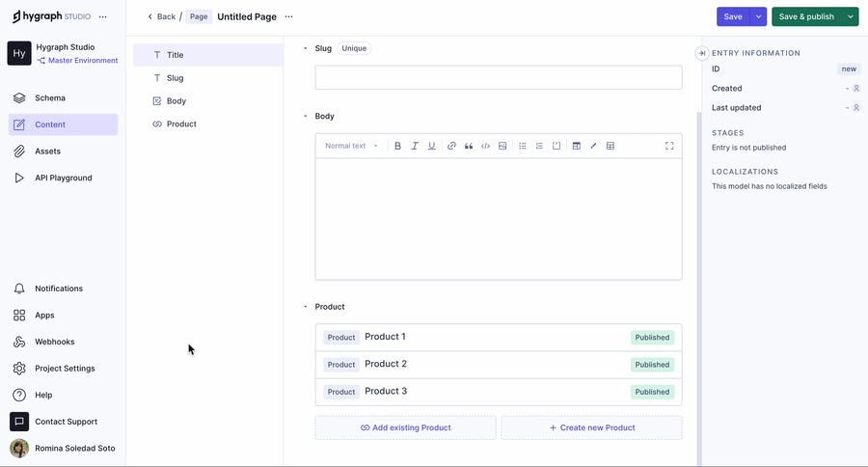Image resolution: width=868 pixels, height=467 pixels.
Task: Open the Normal text style dropdown
Action: pyautogui.click(x=351, y=146)
